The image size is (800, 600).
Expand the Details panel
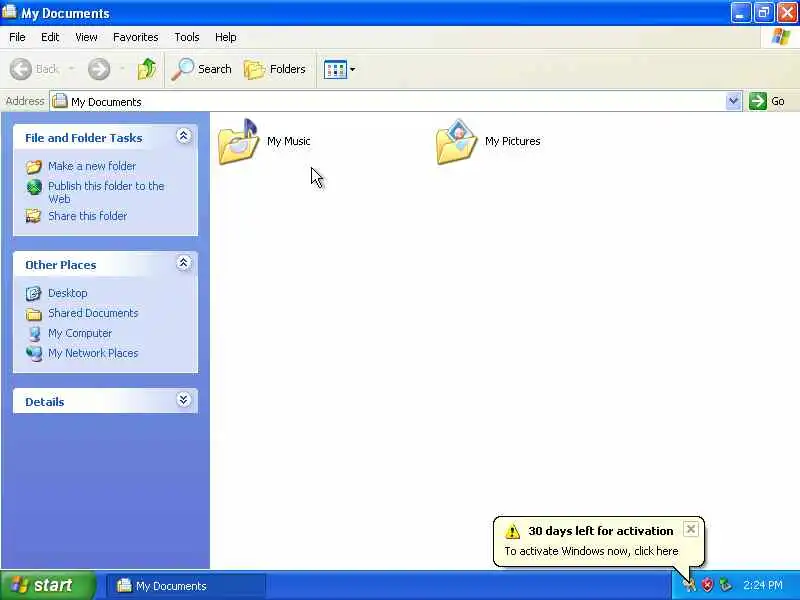[184, 399]
